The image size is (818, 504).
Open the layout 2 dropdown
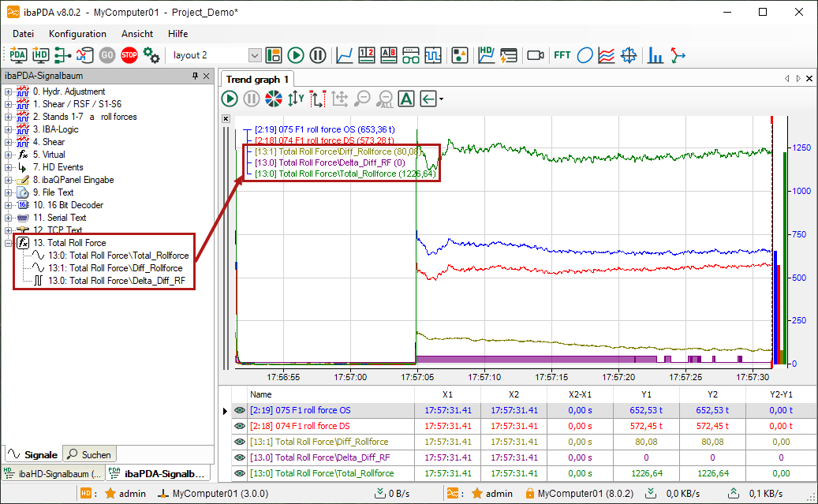(254, 55)
